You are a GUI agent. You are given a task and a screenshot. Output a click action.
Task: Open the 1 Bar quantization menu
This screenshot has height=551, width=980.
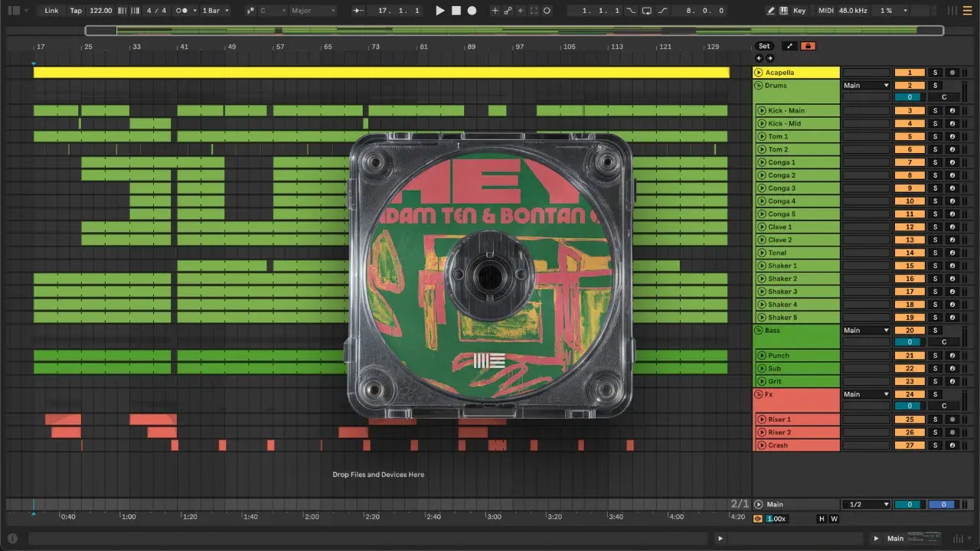tap(214, 11)
